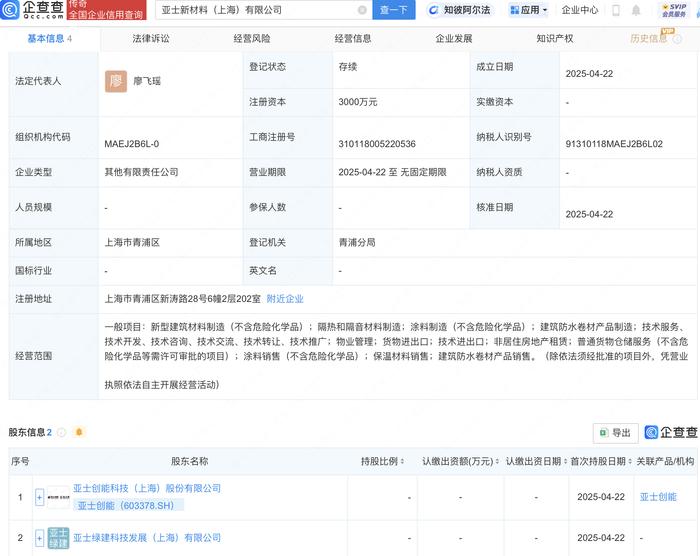The width and height of the screenshot is (700, 556).
Task: Click the 查一下 search button
Action: tap(393, 10)
